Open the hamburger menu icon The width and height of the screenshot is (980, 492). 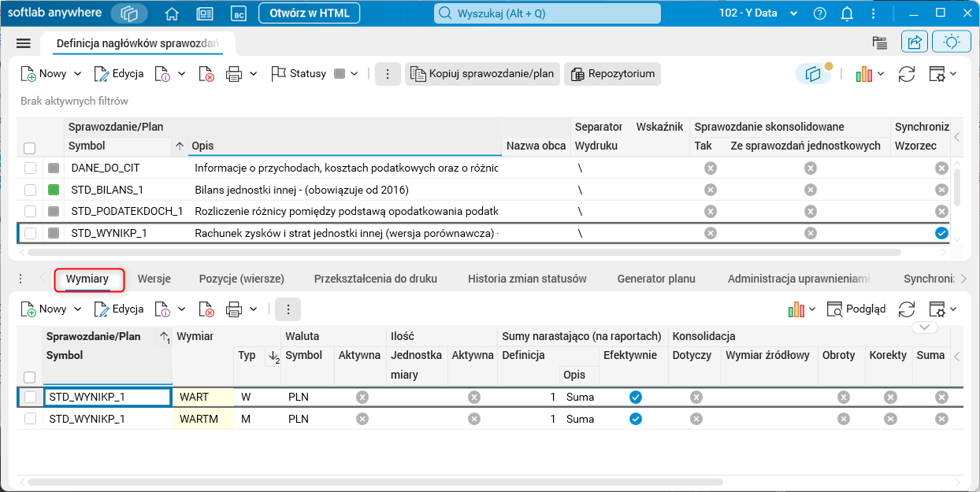[23, 43]
